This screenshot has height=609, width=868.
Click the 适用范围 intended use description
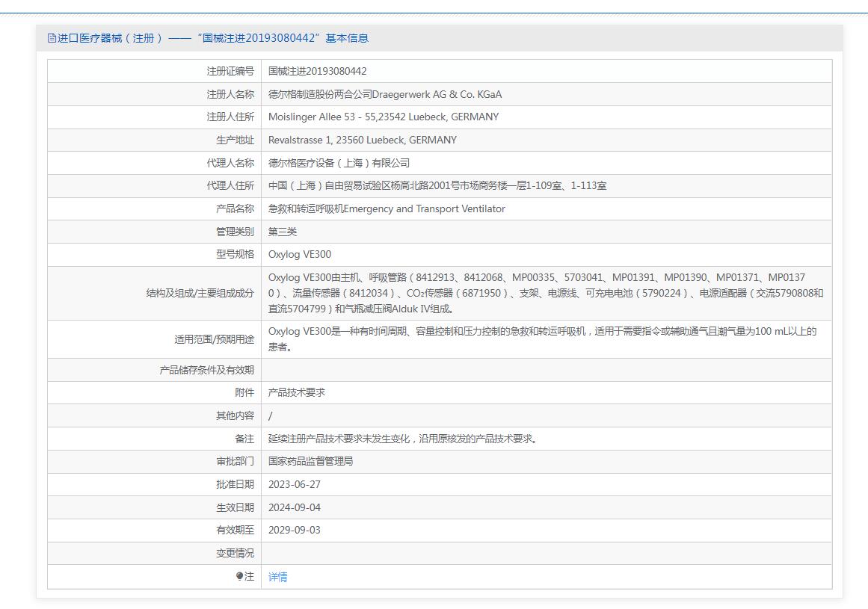[542, 338]
